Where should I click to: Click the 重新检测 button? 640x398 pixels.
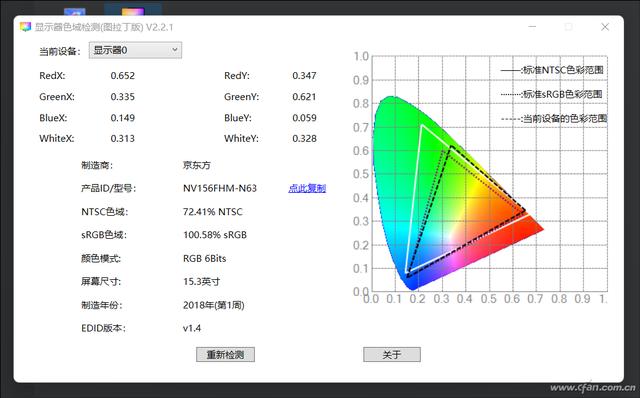[x=225, y=354]
